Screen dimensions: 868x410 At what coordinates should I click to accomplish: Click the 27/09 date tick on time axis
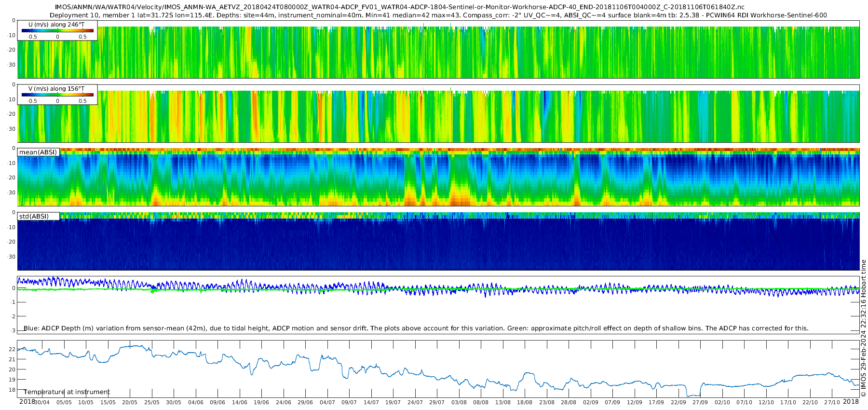700,402
